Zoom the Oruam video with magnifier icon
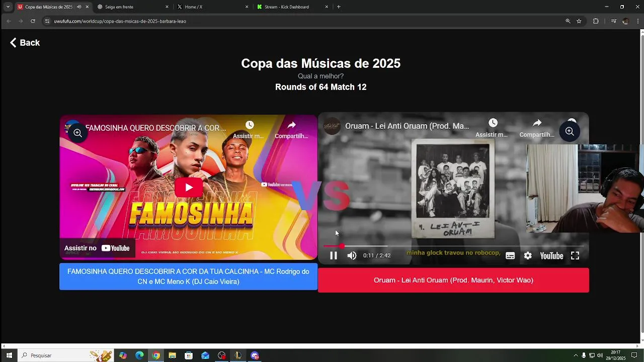Viewport: 644px width, 362px height. (x=570, y=131)
